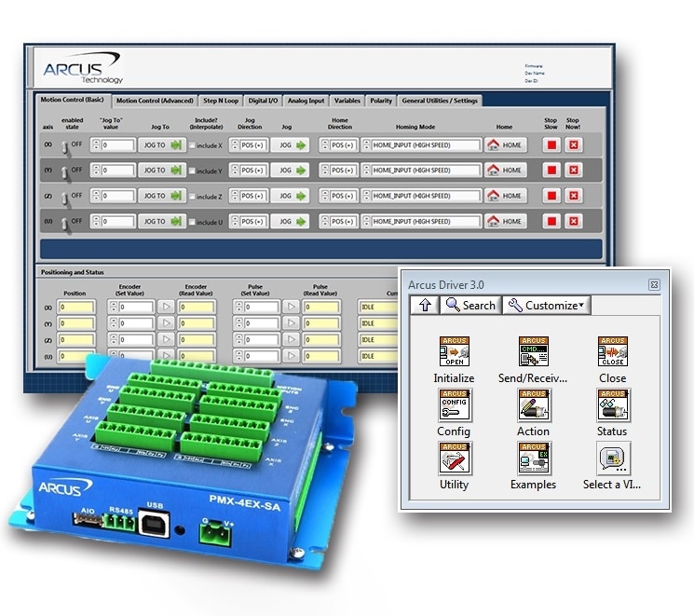Image resolution: width=694 pixels, height=616 pixels.
Task: Change Y axis Jog Direction selector
Action: 249,170
